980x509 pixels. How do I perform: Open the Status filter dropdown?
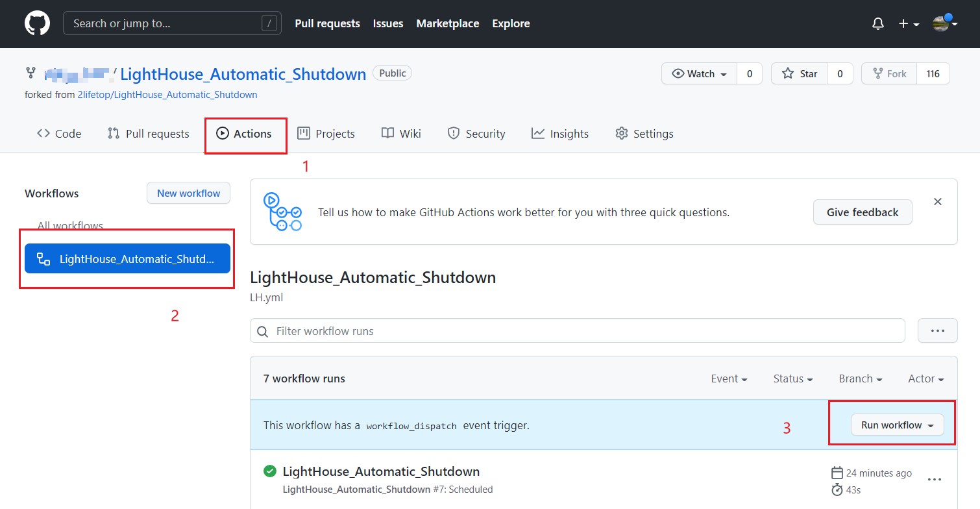tap(793, 379)
